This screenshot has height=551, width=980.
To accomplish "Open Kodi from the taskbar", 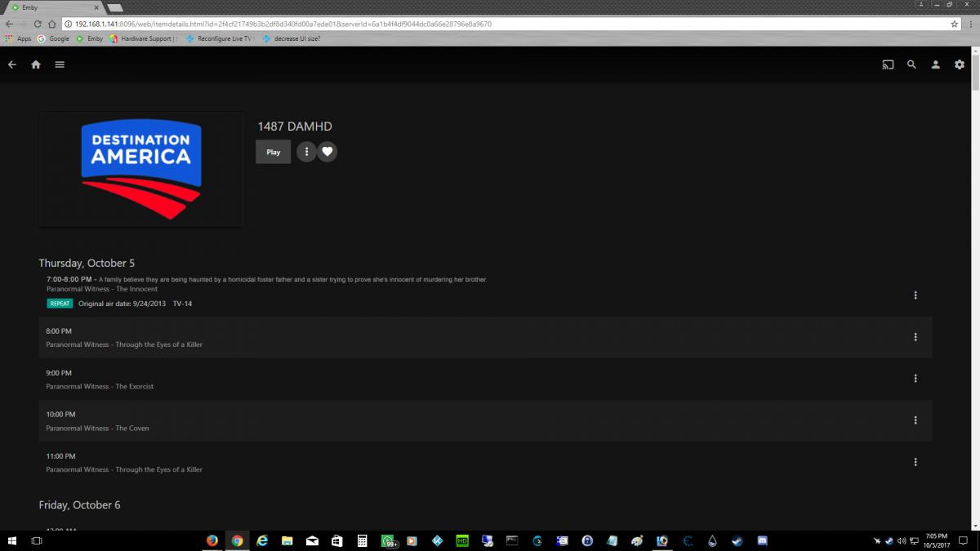I will pyautogui.click(x=437, y=540).
